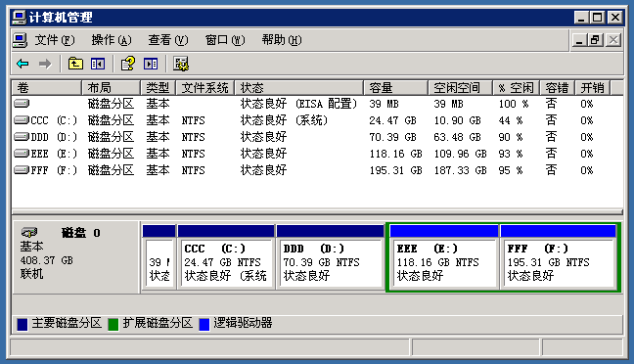Viewport: 634px width, 364px height.
Task: Toggle the console tree pane icon
Action: pos(98,64)
